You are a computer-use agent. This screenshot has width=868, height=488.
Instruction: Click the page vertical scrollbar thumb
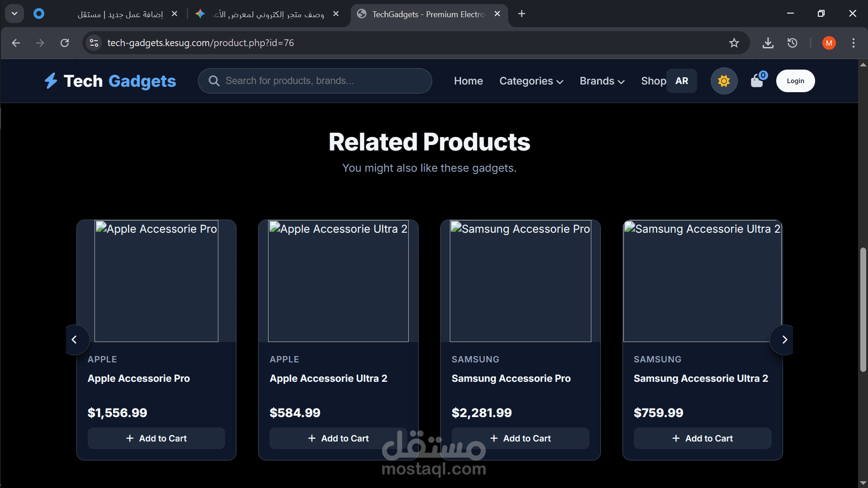click(863, 310)
